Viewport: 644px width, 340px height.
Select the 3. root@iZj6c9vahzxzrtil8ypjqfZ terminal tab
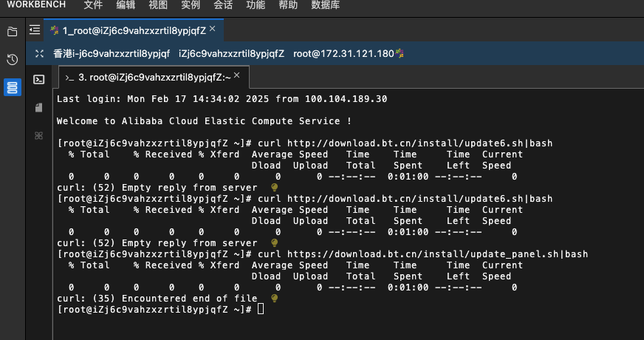[154, 78]
